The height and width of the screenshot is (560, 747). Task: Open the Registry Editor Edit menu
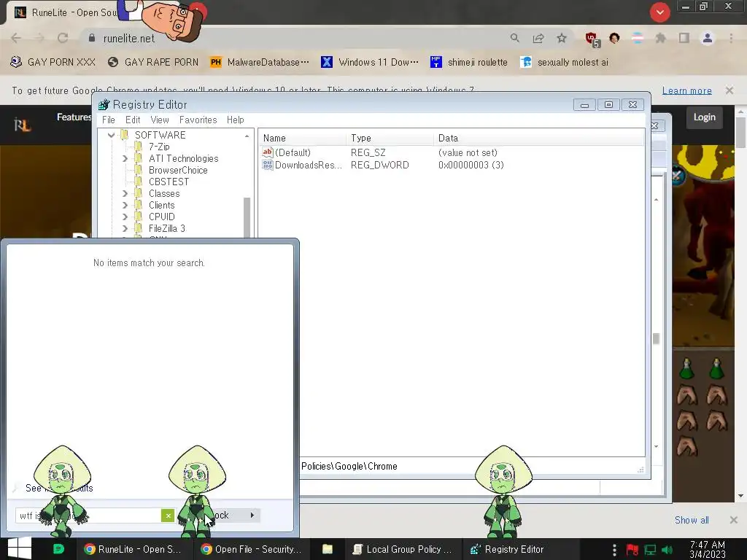pos(133,120)
